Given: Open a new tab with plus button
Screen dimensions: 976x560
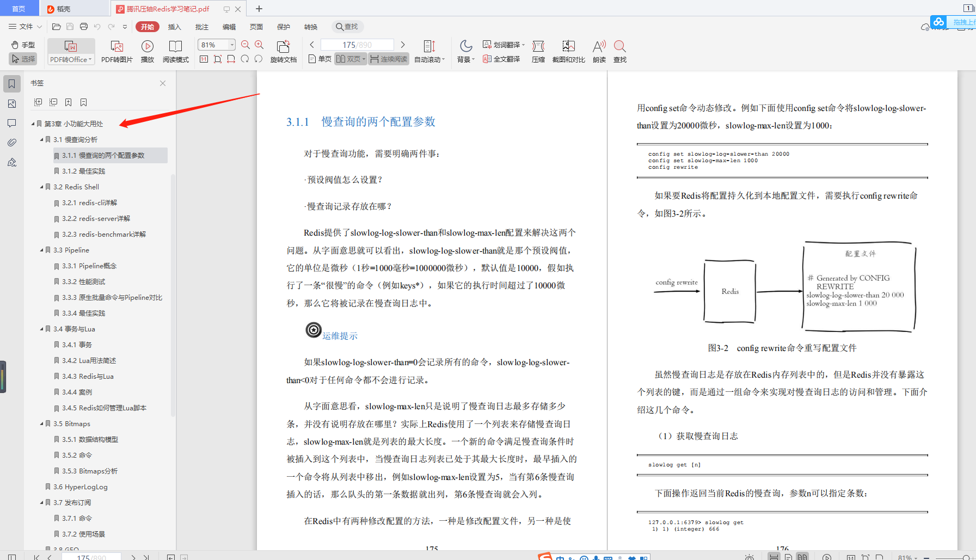Looking at the screenshot, I should [x=259, y=9].
